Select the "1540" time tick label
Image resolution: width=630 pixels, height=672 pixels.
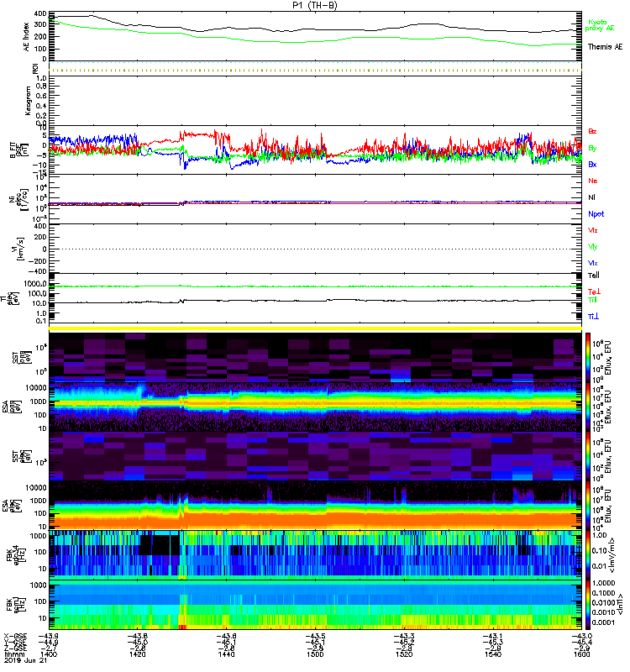493,654
